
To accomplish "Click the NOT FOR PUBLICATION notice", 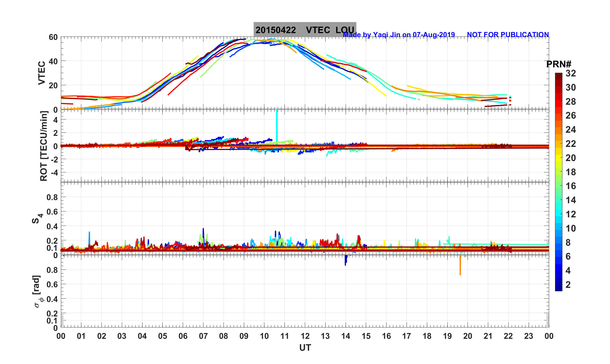I will [x=508, y=35].
